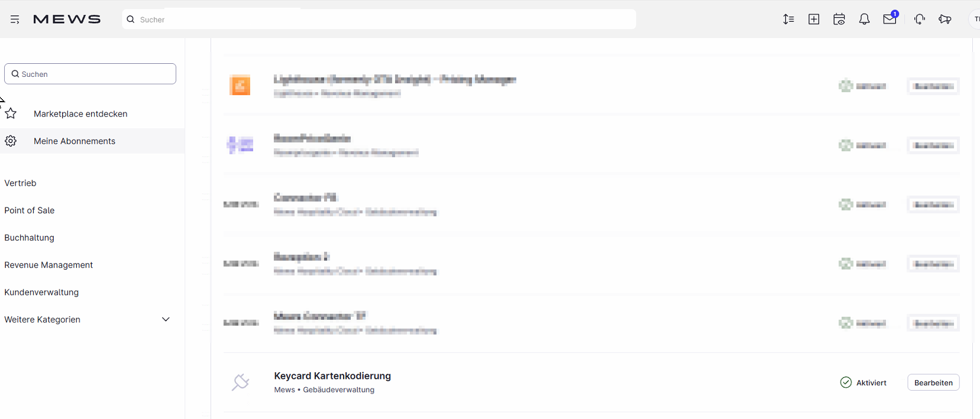Open the calendar availability icon
This screenshot has width=980, height=419.
click(839, 19)
